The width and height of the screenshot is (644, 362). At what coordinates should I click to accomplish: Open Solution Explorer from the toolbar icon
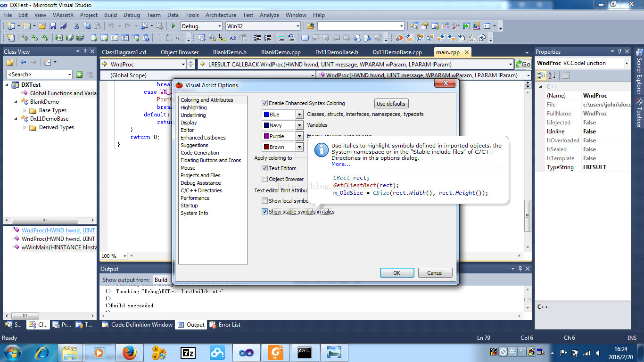point(414,26)
